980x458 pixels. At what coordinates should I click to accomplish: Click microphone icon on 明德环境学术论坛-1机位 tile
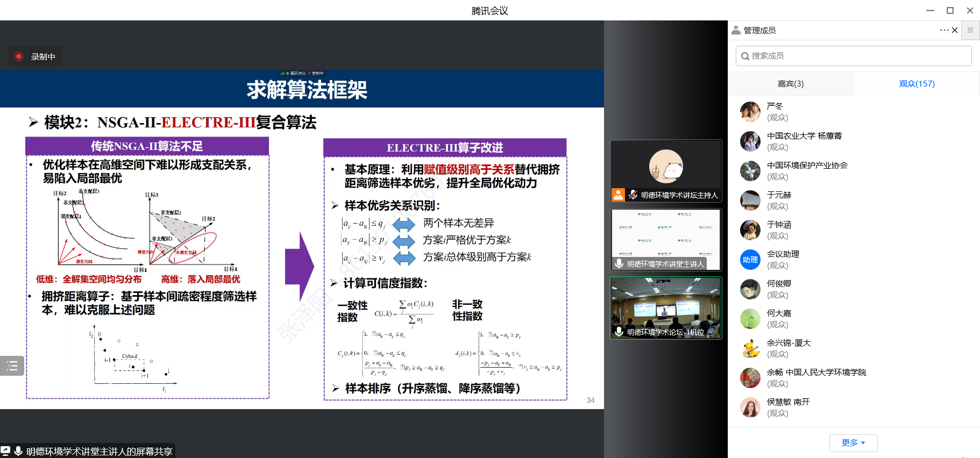pos(619,332)
